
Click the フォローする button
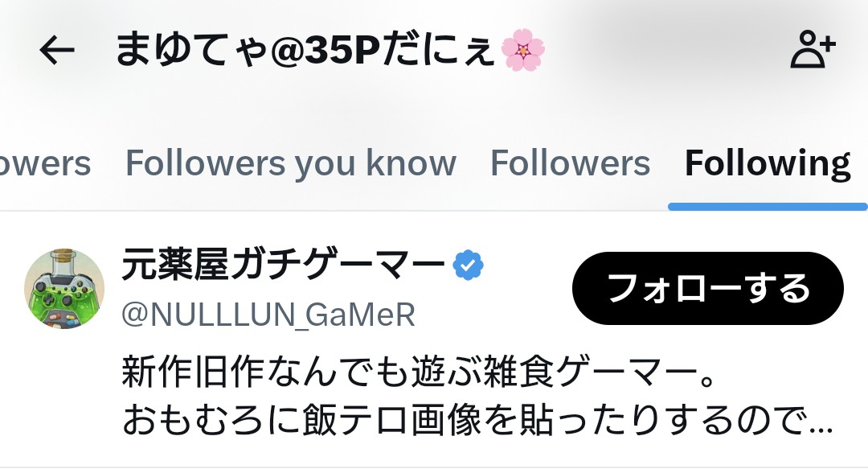707,288
